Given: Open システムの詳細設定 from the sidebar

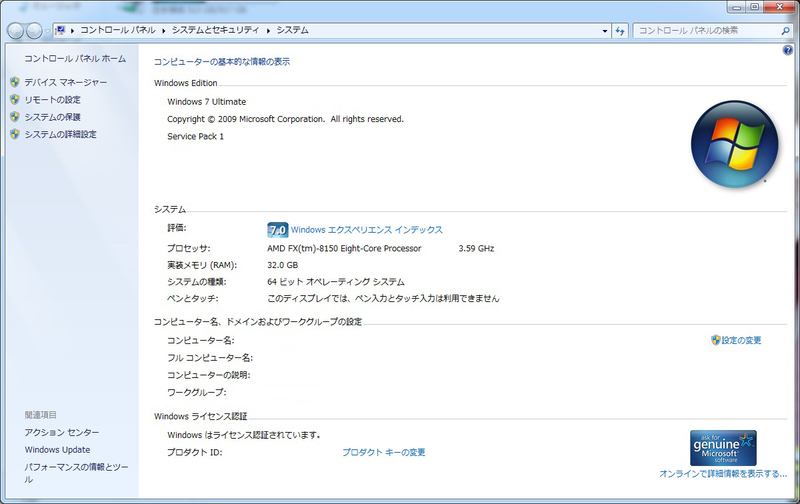Looking at the screenshot, I should pyautogui.click(x=60, y=134).
